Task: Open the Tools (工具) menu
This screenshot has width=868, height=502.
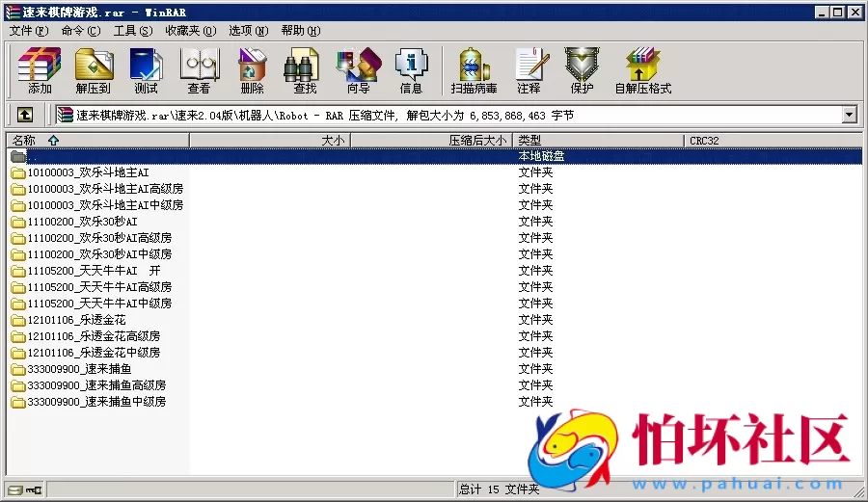Action: 133,31
